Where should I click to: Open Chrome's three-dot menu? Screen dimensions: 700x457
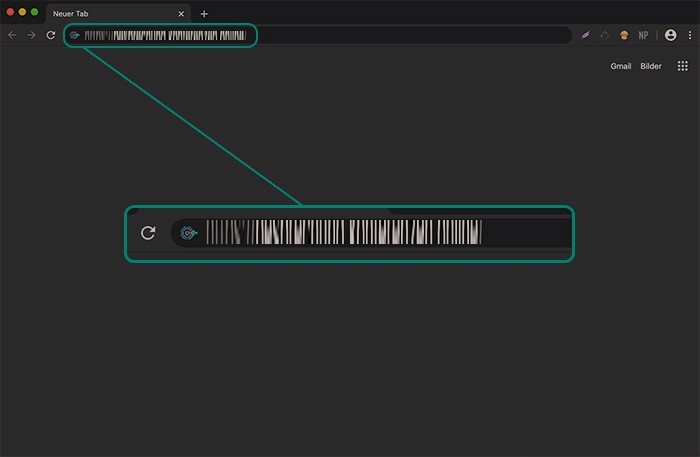pyautogui.click(x=690, y=35)
